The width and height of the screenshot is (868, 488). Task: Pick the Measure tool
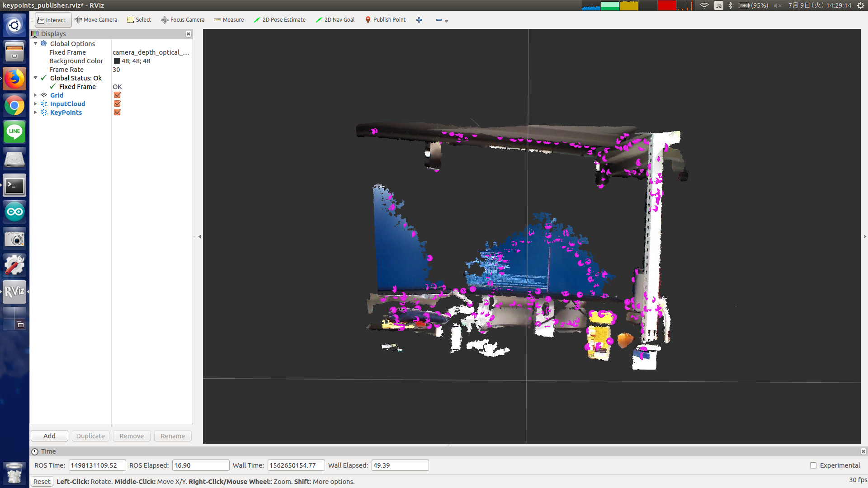pos(229,20)
